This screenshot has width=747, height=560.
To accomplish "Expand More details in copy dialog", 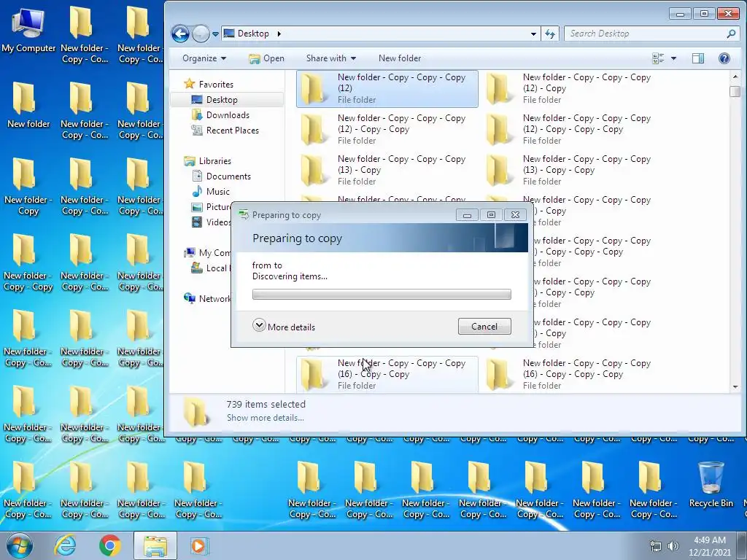I will coord(284,327).
